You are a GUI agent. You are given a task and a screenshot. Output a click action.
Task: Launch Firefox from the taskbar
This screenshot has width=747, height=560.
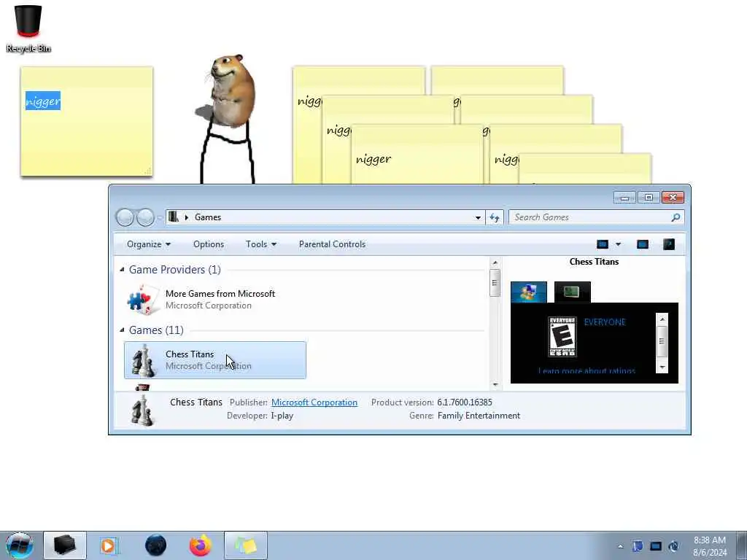tap(201, 545)
